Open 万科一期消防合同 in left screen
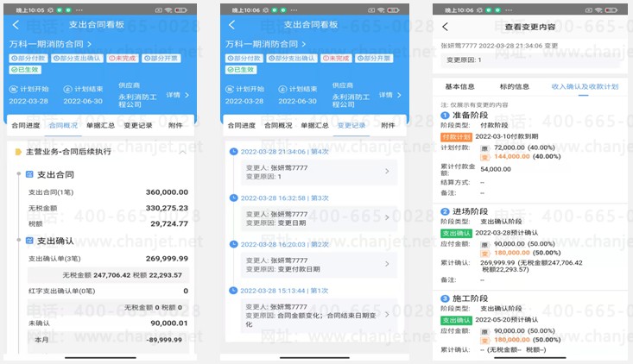This screenshot has height=364, width=633. point(50,44)
